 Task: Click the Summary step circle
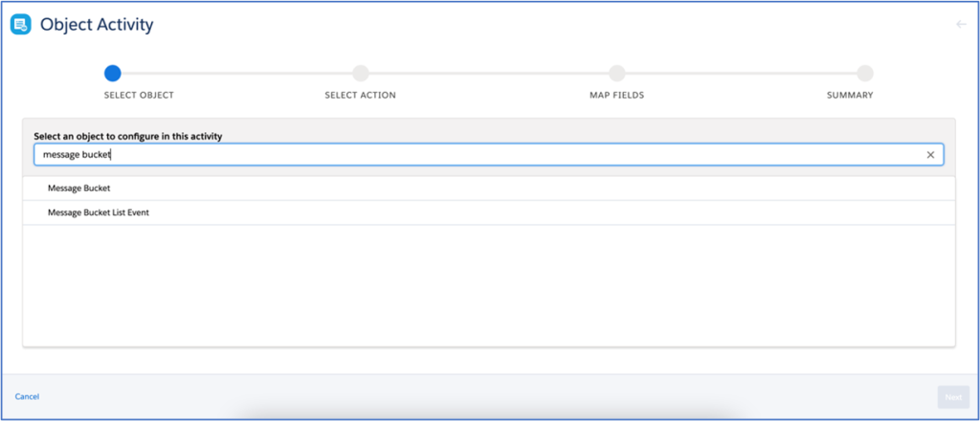[x=864, y=73]
